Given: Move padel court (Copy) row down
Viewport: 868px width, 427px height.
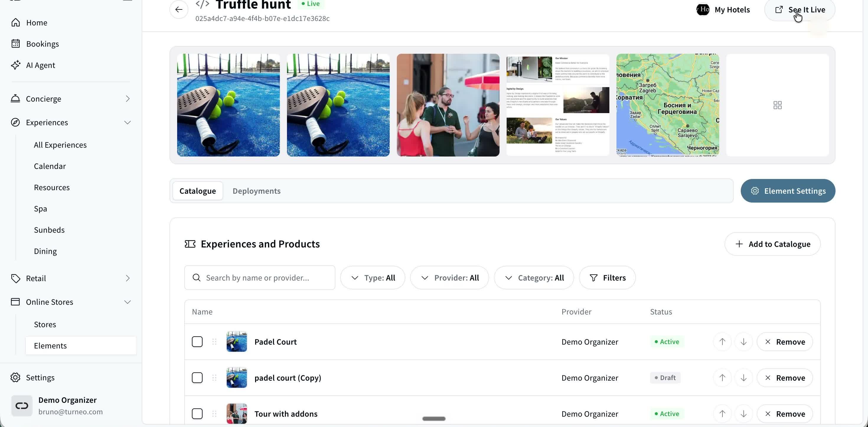Looking at the screenshot, I should click(743, 378).
